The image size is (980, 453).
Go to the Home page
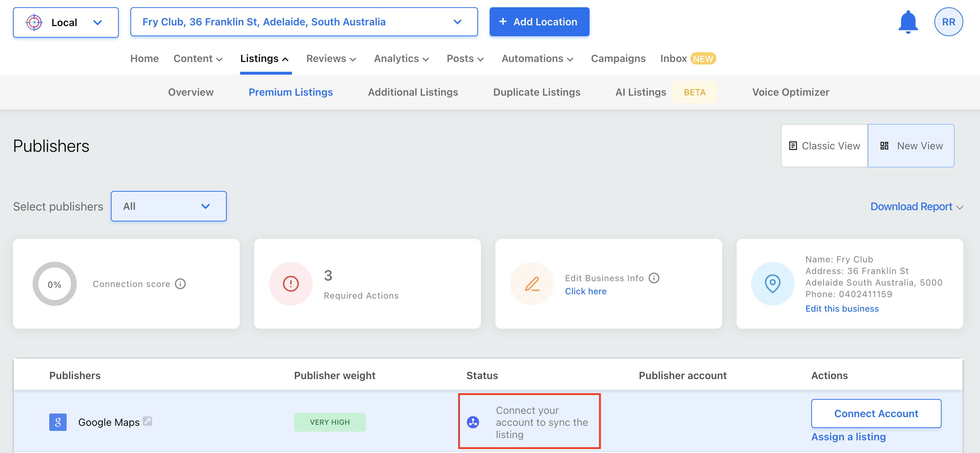(145, 59)
